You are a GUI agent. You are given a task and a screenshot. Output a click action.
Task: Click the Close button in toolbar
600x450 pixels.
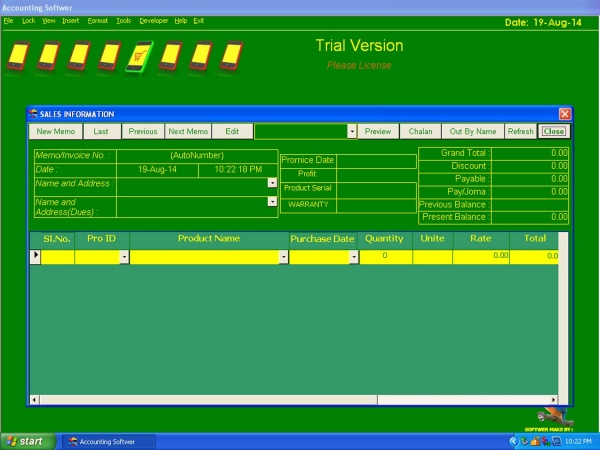(554, 131)
